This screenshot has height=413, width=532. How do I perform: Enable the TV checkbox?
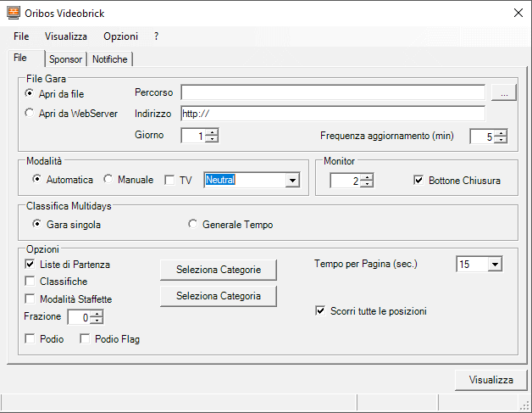tap(169, 180)
